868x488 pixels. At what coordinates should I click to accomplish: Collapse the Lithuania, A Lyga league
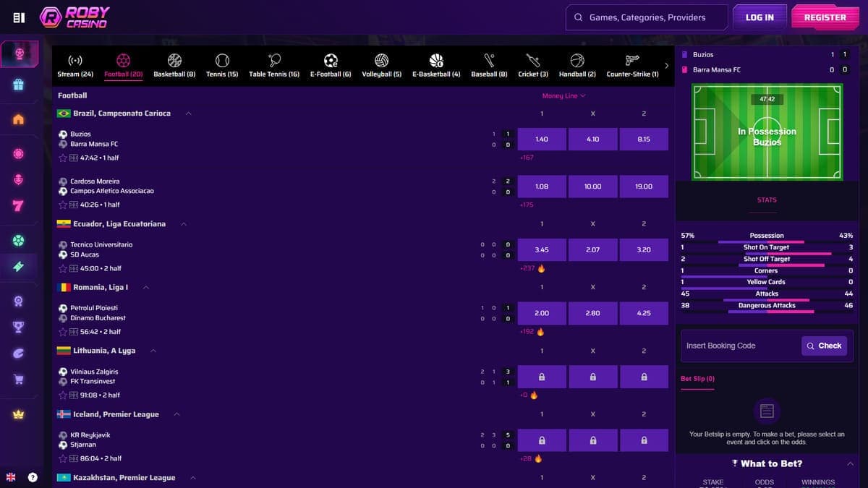tap(153, 351)
